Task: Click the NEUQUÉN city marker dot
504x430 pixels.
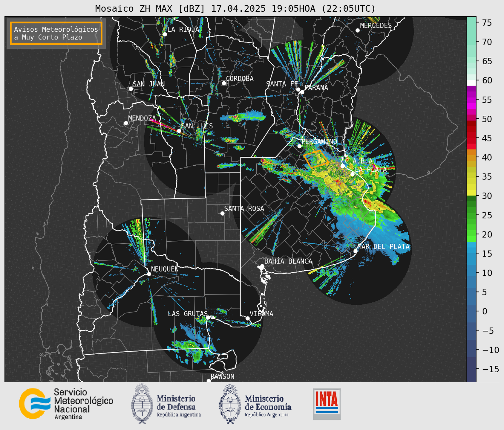Action: pyautogui.click(x=149, y=274)
